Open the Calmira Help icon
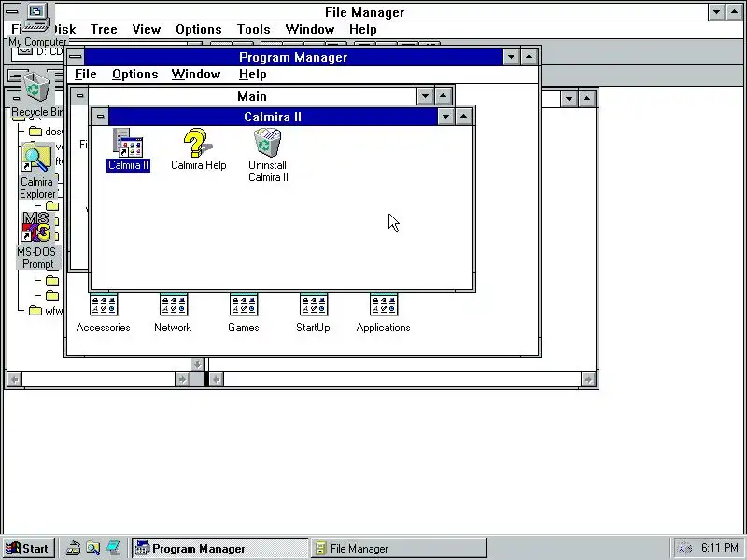 (x=198, y=149)
